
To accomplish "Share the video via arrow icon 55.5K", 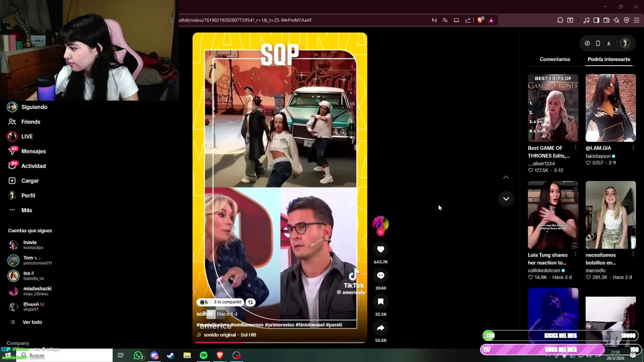I will [x=380, y=328].
